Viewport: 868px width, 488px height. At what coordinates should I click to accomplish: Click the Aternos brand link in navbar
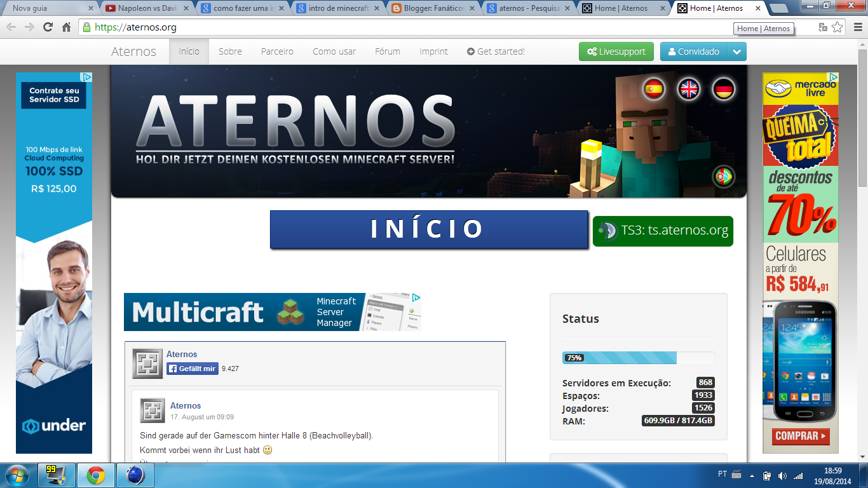point(133,51)
